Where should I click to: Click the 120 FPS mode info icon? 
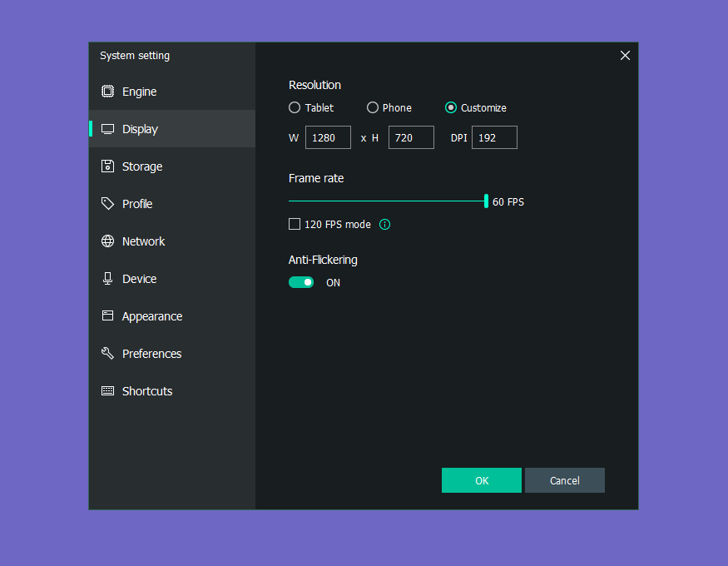coord(384,224)
